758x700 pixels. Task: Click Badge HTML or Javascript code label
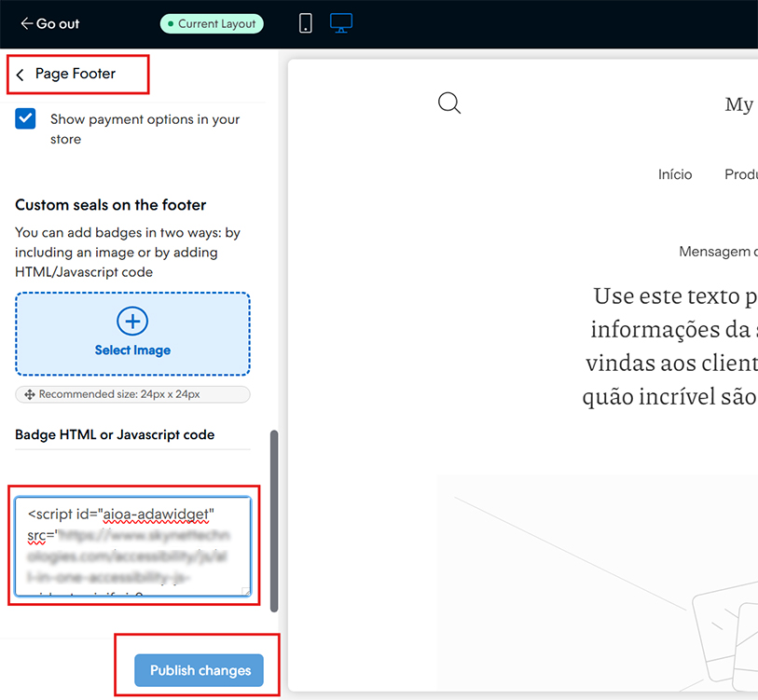click(115, 434)
